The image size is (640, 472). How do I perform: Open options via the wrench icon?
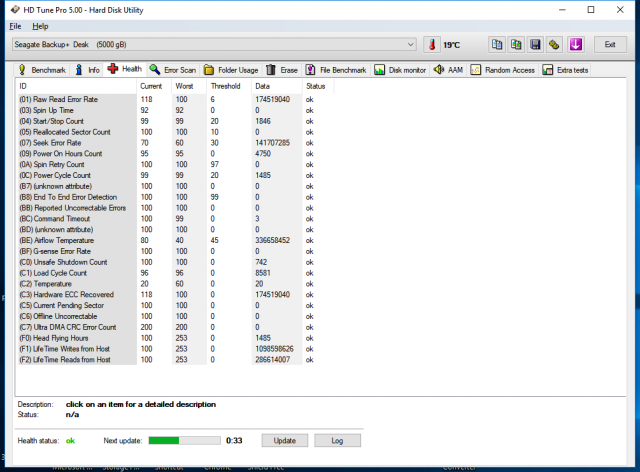pos(555,45)
